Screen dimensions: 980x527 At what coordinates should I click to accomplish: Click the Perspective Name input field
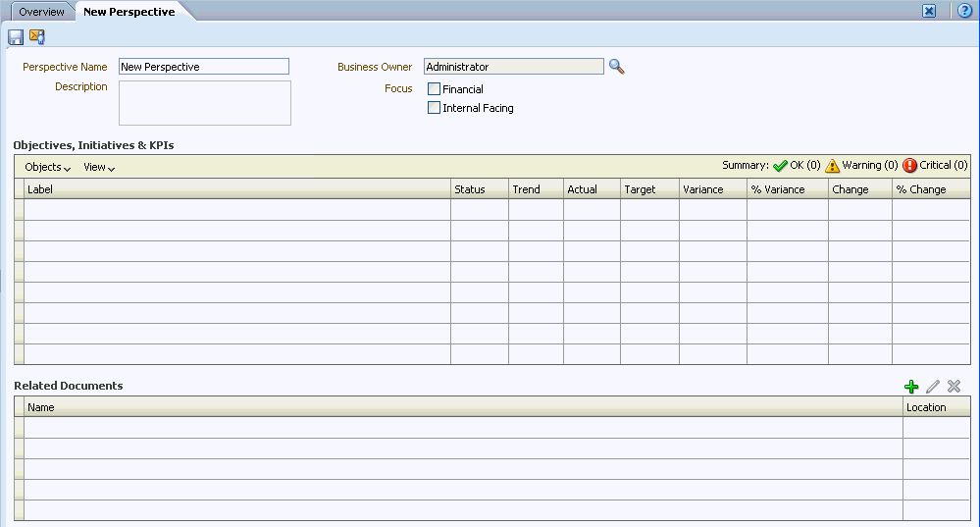coord(204,67)
